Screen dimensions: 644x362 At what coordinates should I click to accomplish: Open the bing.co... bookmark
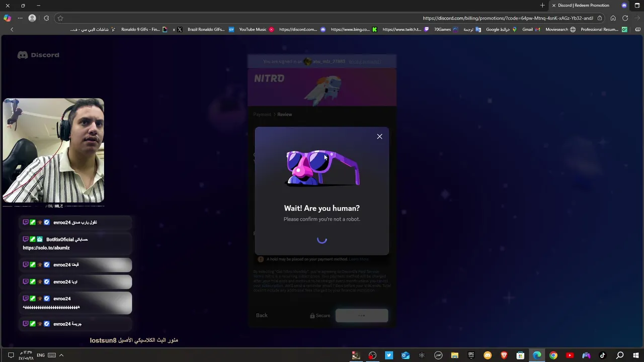point(354,30)
